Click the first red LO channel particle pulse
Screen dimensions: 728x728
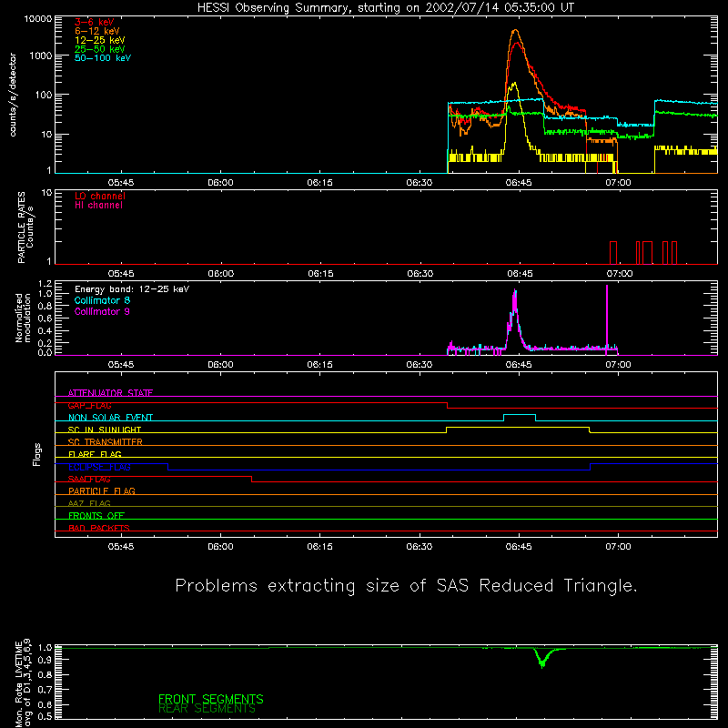click(613, 253)
